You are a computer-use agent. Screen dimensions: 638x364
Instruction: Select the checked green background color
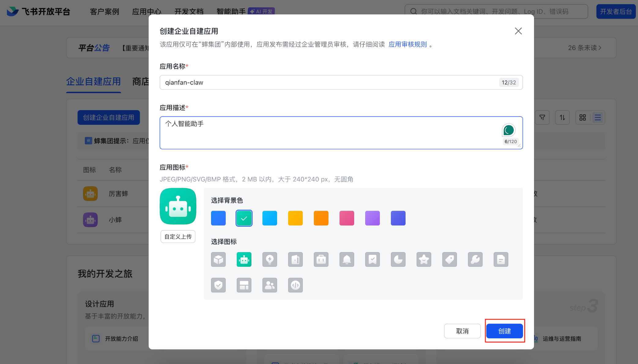pyautogui.click(x=244, y=218)
